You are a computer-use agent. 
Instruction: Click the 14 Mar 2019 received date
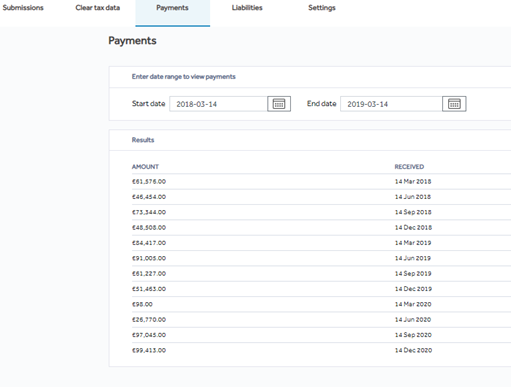pyautogui.click(x=413, y=243)
